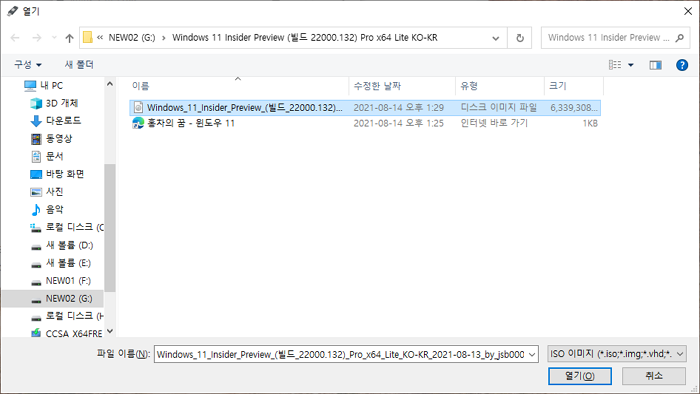Expand file name history dropdown
The width and height of the screenshot is (700, 394).
pos(532,354)
